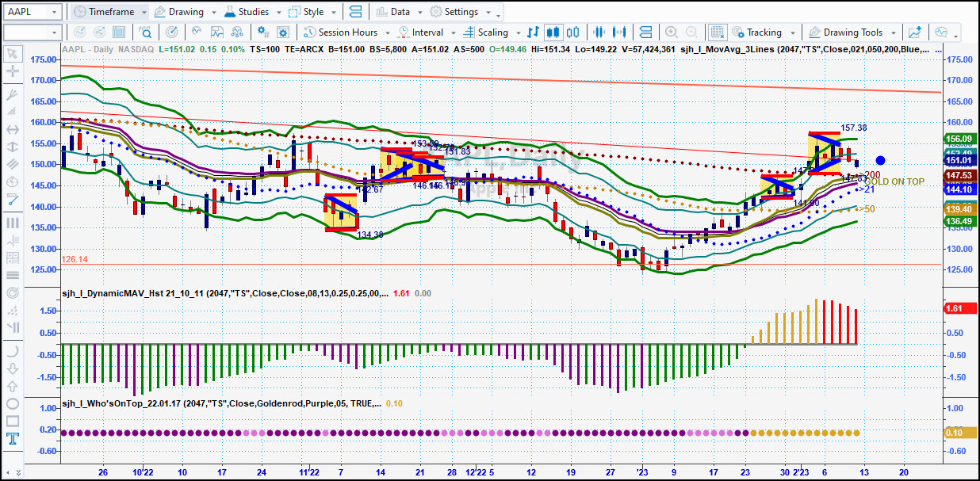The height and width of the screenshot is (481, 980).
Task: Switch to hollow candlestick chart style
Action: 574,32
